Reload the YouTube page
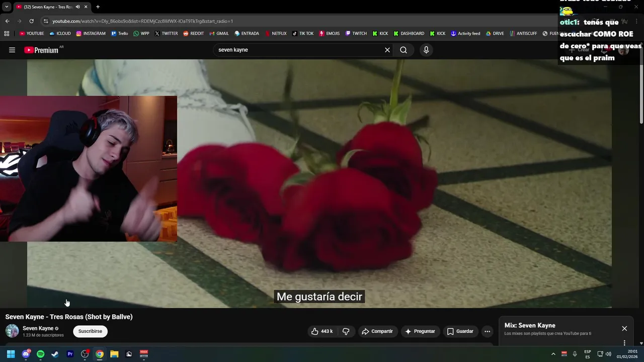Image resolution: width=644 pixels, height=362 pixels. pyautogui.click(x=31, y=21)
